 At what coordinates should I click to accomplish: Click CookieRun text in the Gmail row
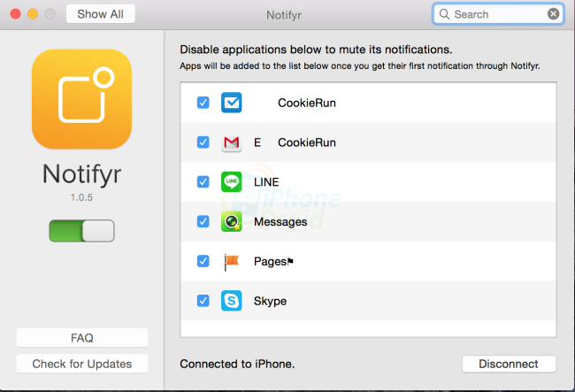(x=307, y=142)
